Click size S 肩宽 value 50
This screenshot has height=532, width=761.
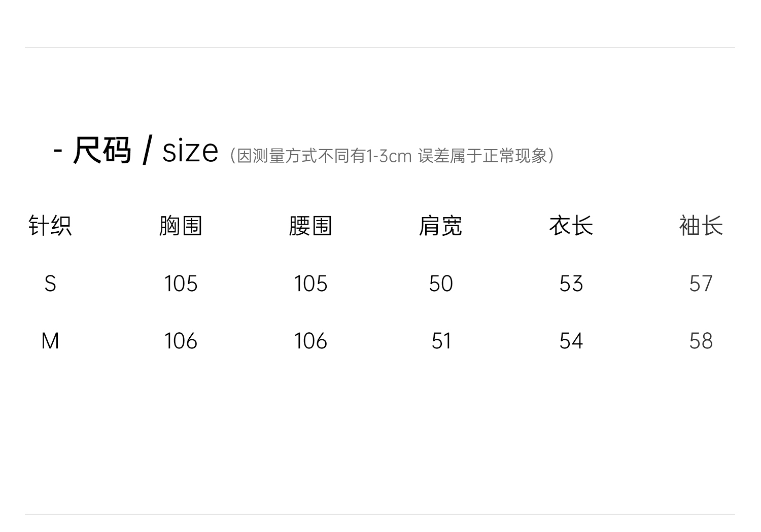pos(440,283)
